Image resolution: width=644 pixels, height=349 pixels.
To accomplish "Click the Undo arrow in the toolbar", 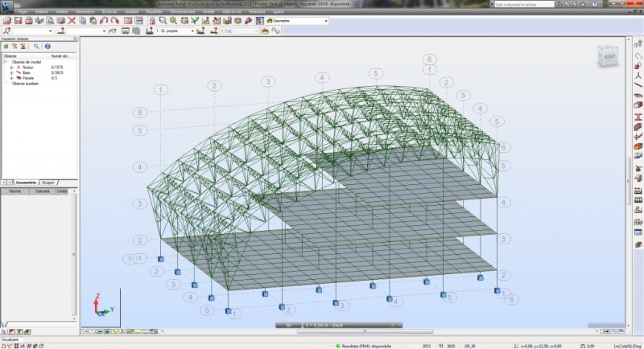I will point(103,21).
